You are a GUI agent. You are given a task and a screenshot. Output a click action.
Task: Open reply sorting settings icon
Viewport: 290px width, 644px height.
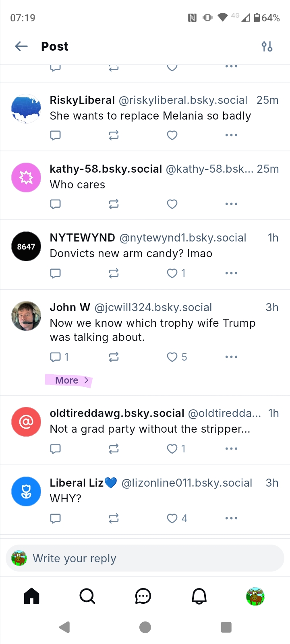click(x=267, y=47)
